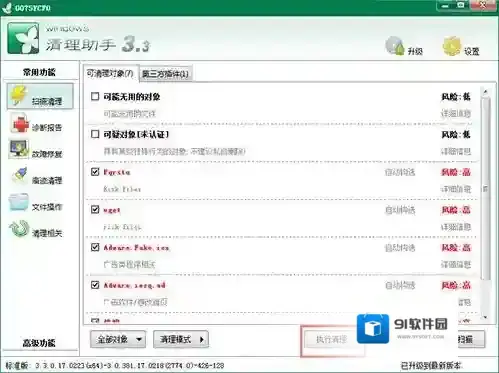Screen dimensions: 499x373
Task: Click the 升级 label text
Action: (x=415, y=51)
